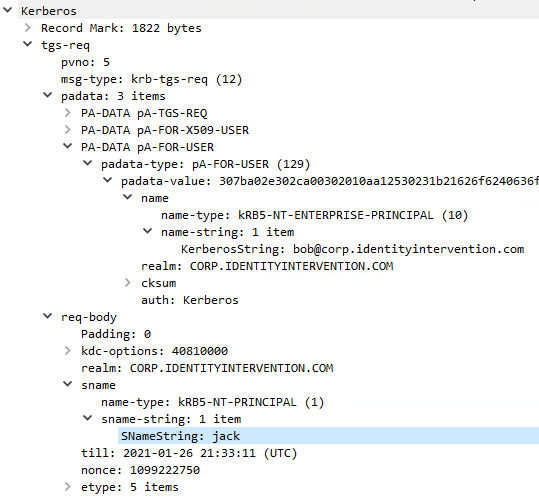Collapse the padata-value node

pos(108,180)
